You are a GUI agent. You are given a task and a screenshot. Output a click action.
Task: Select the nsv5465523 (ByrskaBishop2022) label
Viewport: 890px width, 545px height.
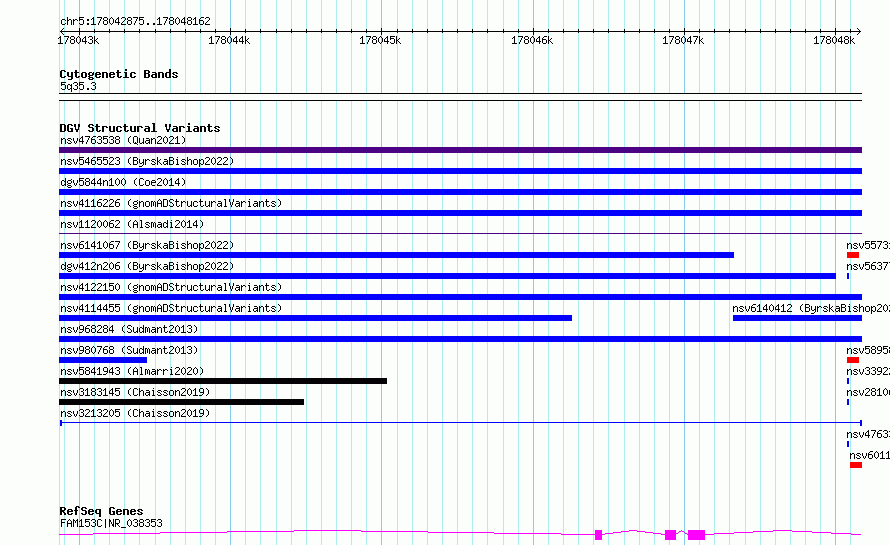[x=147, y=161]
